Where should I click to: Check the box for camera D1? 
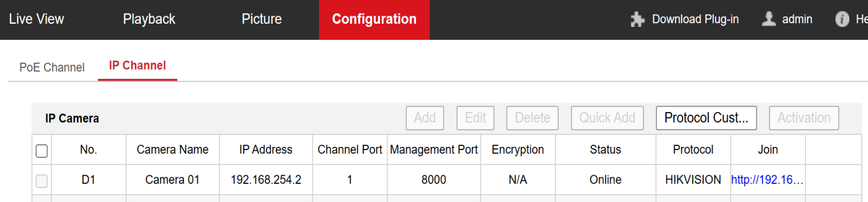(x=42, y=180)
